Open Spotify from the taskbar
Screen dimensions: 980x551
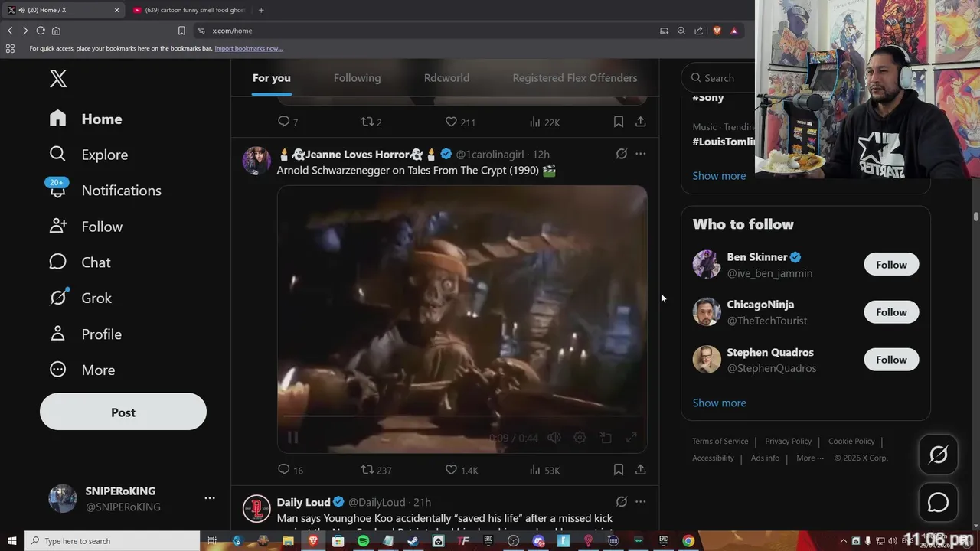363,541
